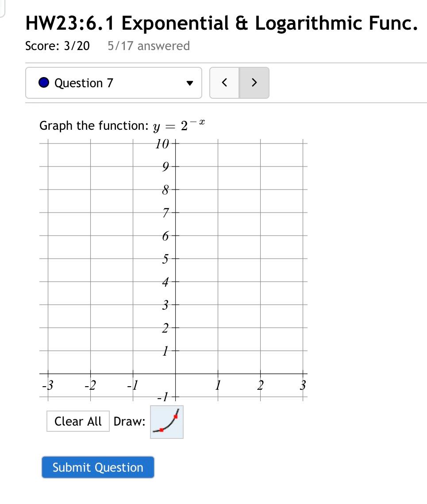Go to the previous question with the left chevron

tap(224, 83)
